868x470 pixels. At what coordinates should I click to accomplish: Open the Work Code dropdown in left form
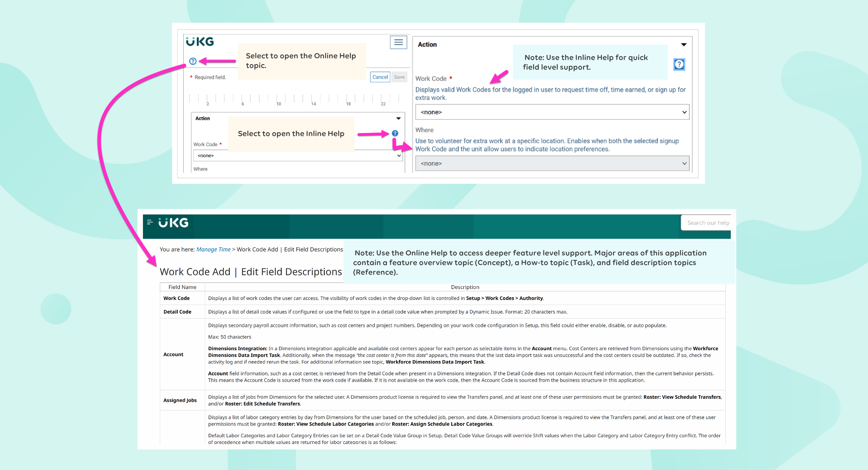[x=298, y=155]
